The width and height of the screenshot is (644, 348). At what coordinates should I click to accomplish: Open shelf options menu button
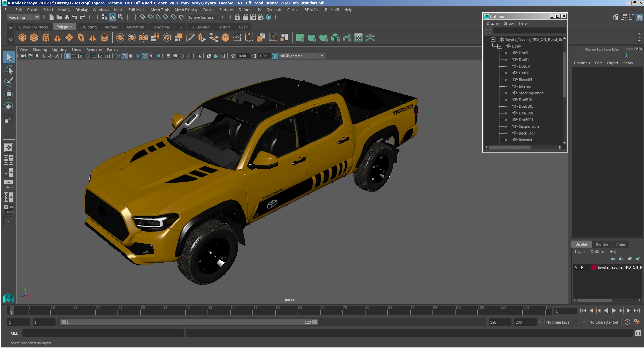[11, 39]
